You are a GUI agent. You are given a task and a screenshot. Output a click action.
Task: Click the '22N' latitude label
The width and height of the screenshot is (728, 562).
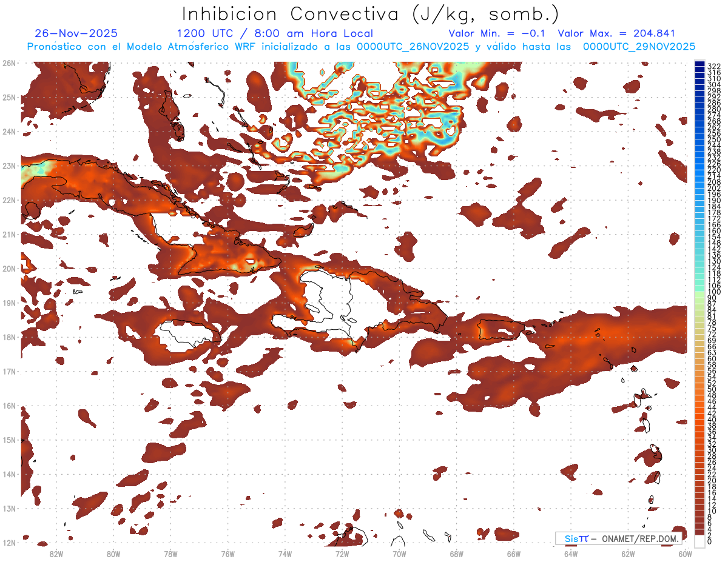[x=9, y=200]
